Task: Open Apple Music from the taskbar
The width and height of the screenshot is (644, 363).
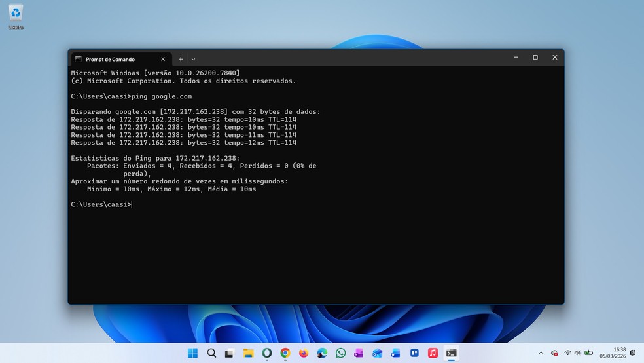Action: pos(433,353)
